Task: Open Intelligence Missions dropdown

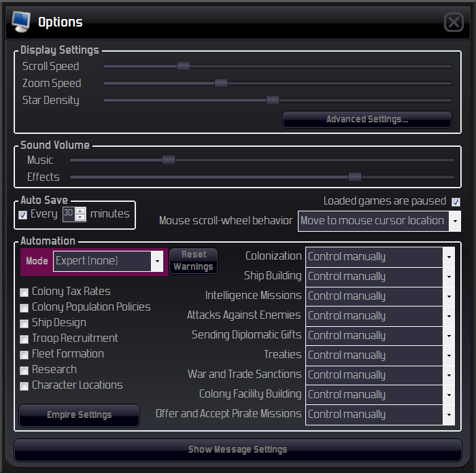Action: pyautogui.click(x=380, y=296)
